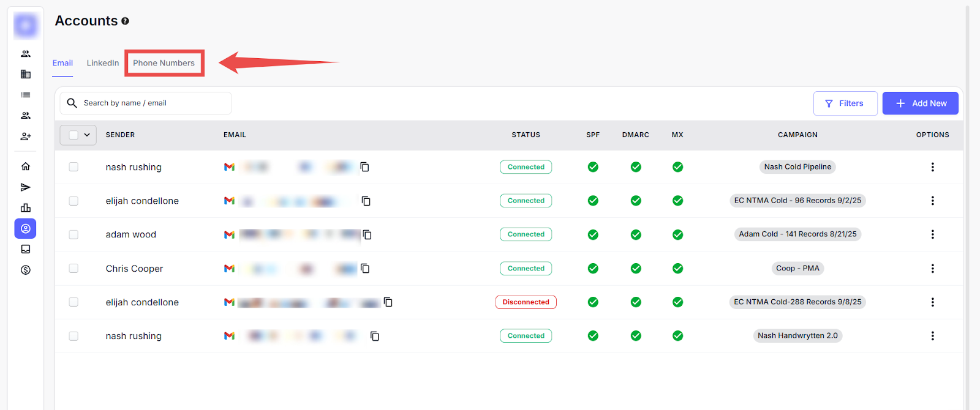This screenshot has height=410, width=980.
Task: Copy Chris Cooper's email address
Action: 365,269
